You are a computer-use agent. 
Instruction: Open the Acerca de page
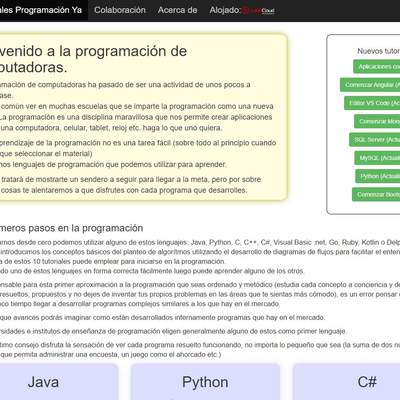(177, 10)
